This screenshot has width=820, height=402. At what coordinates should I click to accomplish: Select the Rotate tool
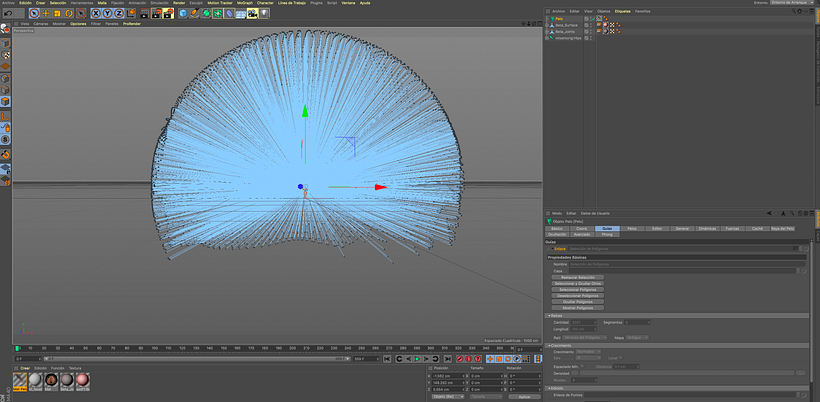(x=69, y=13)
